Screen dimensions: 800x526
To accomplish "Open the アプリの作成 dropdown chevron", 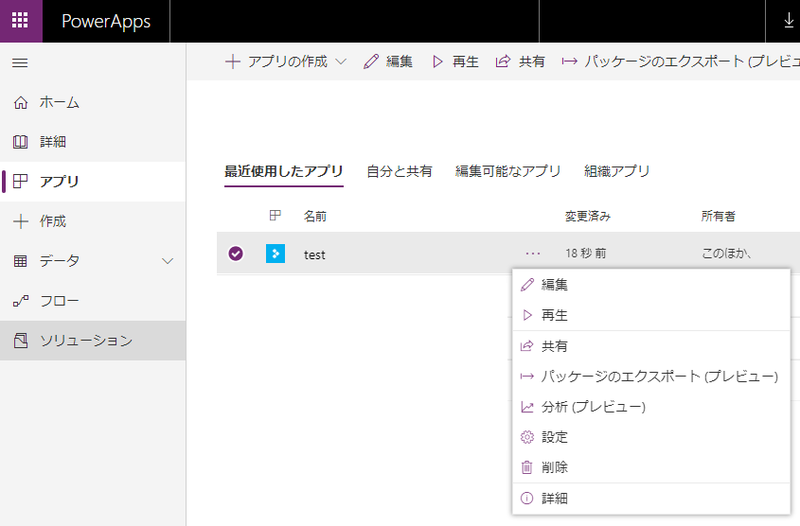I will coord(341,62).
